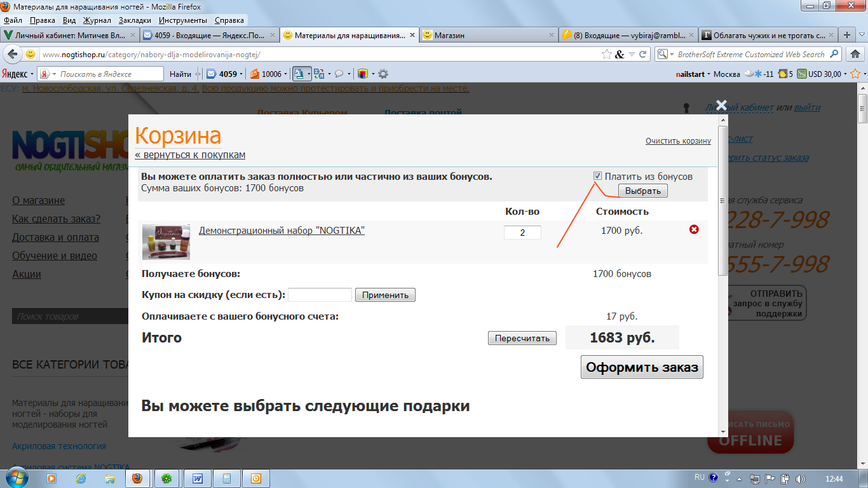Screen dimensions: 868x488
Task: Open Internet Explorer from taskbar
Action: point(81,478)
